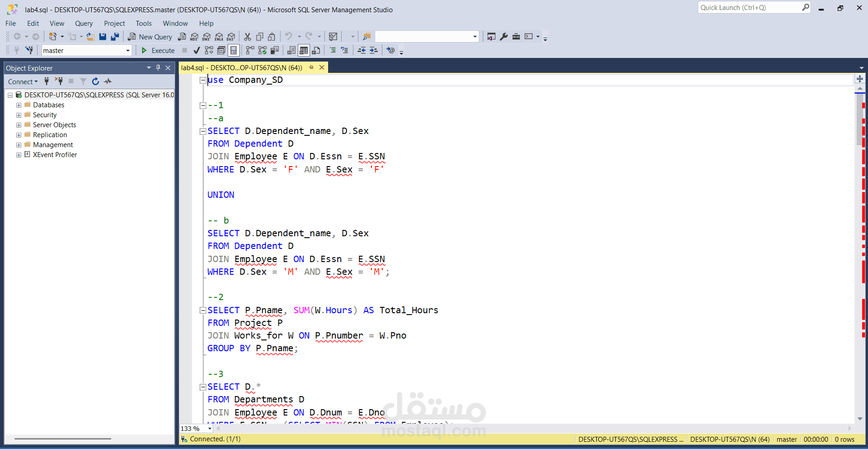Save the file with Save icon
The height and width of the screenshot is (449, 868).
click(x=103, y=37)
